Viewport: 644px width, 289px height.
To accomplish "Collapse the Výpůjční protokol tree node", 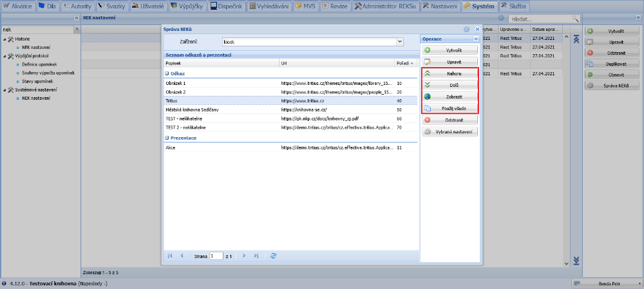I will 3,56.
